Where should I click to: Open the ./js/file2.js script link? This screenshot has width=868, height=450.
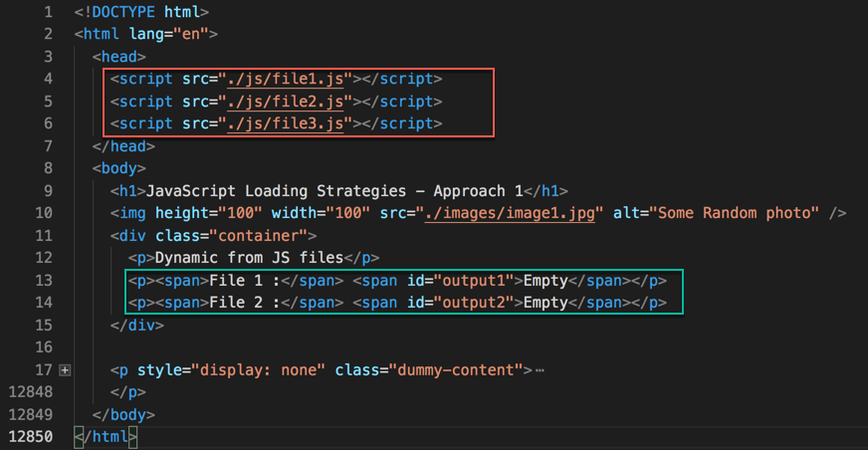tap(285, 102)
